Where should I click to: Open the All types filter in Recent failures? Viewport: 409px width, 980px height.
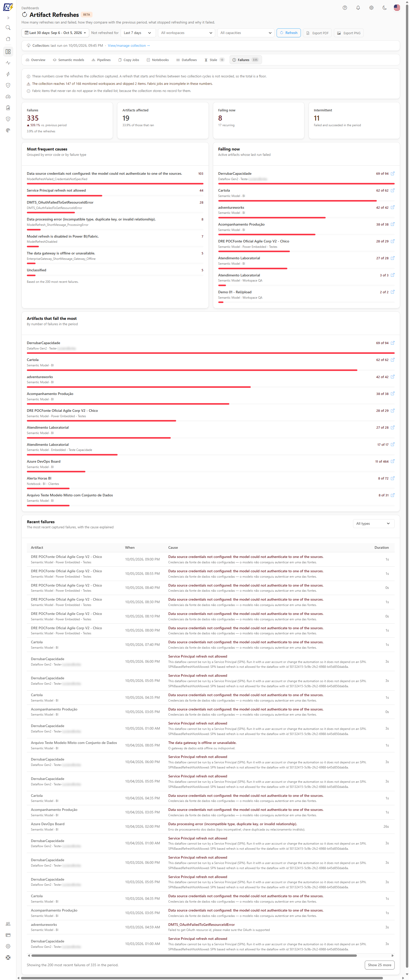coord(373,523)
